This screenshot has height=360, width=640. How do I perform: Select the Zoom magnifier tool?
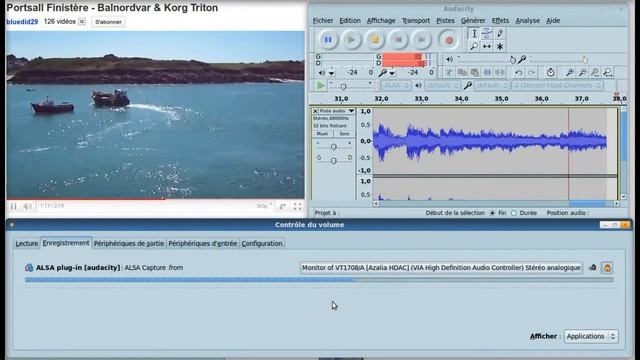(x=474, y=47)
